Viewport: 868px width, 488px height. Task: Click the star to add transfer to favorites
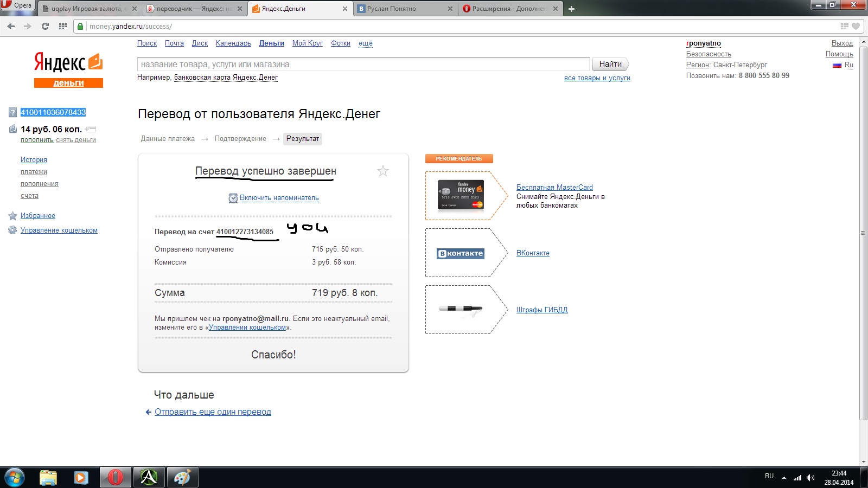383,171
